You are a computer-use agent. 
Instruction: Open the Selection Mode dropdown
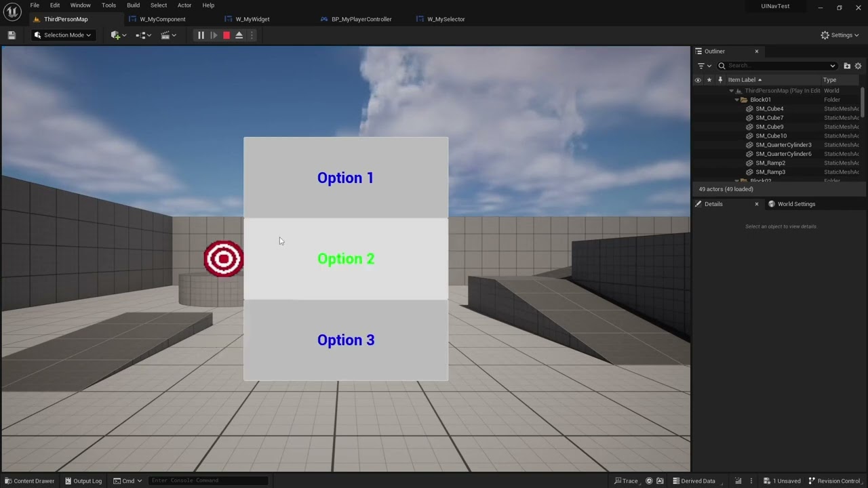click(x=62, y=35)
